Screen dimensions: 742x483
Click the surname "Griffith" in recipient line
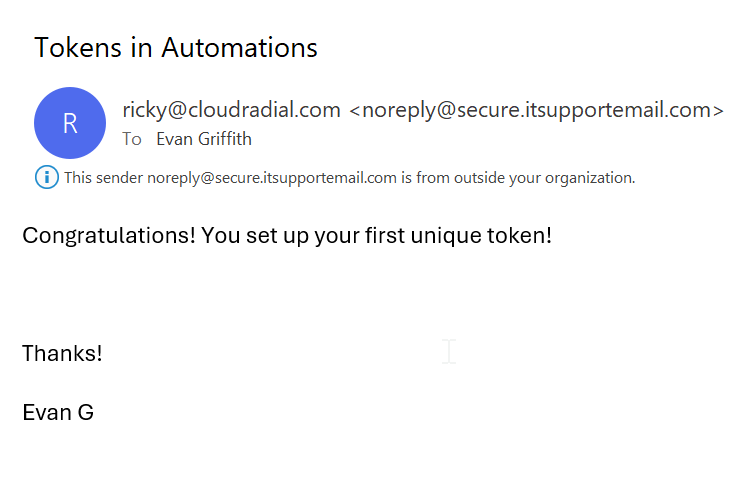[225, 139]
